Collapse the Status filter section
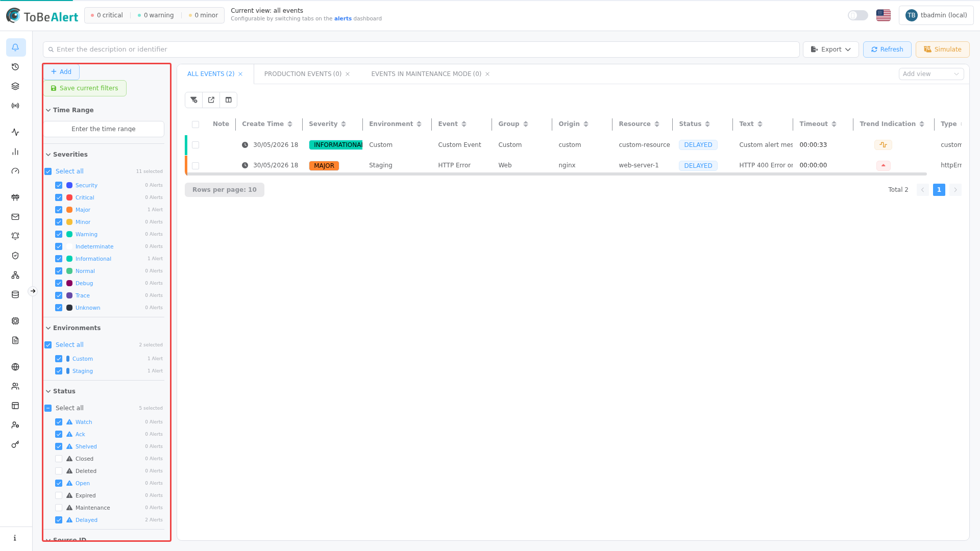The width and height of the screenshot is (980, 551). click(x=60, y=391)
